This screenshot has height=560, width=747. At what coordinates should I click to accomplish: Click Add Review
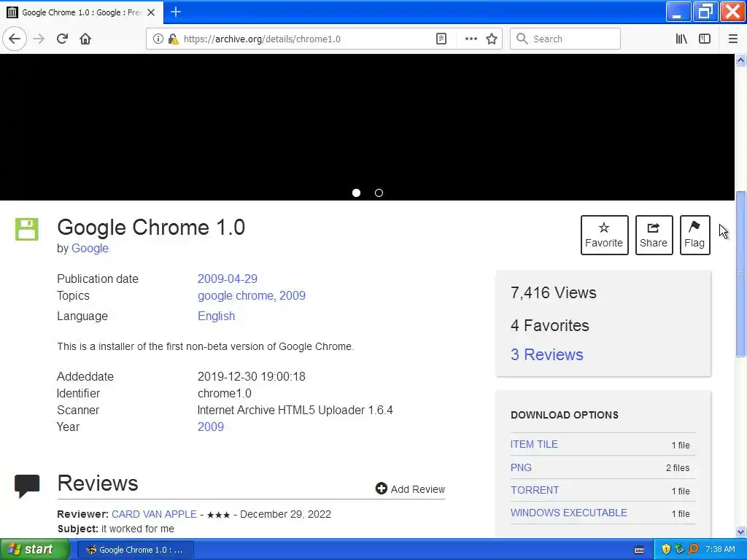[410, 489]
